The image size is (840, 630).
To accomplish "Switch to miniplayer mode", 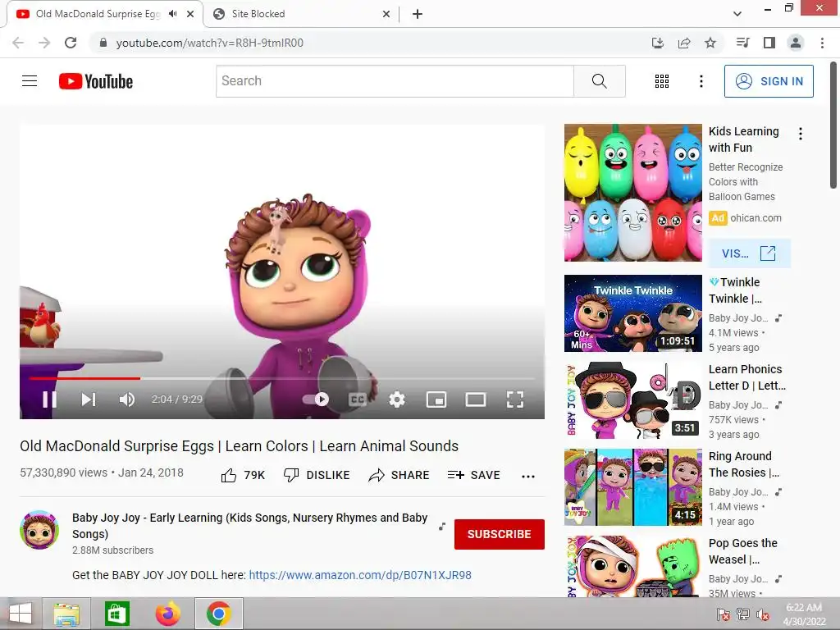I will pos(436,399).
